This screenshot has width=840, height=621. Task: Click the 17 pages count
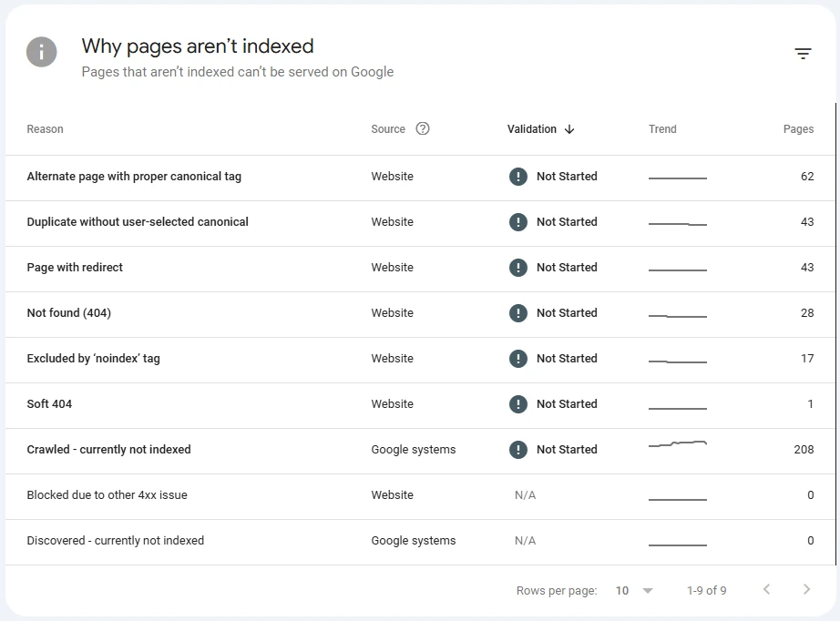[x=807, y=358]
